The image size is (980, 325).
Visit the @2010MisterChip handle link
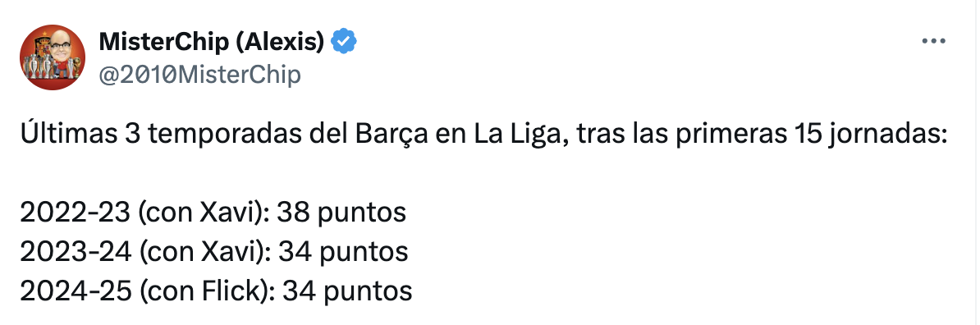[200, 75]
